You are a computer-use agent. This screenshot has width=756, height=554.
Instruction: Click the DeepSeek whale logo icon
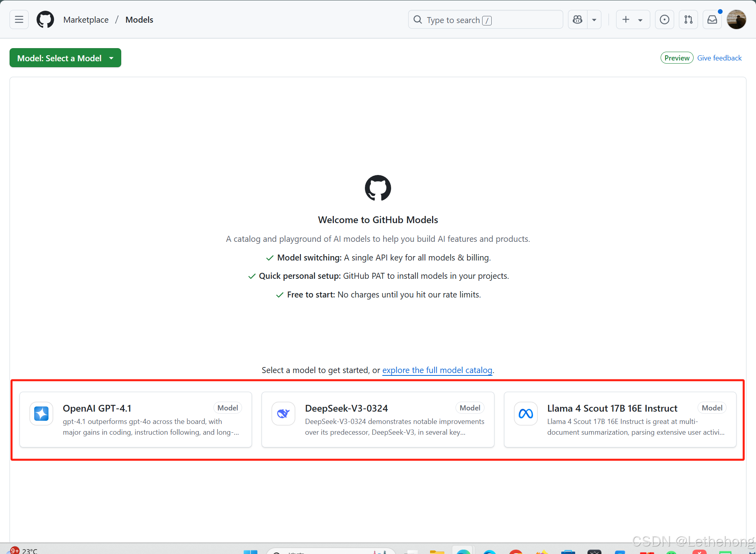pos(283,414)
